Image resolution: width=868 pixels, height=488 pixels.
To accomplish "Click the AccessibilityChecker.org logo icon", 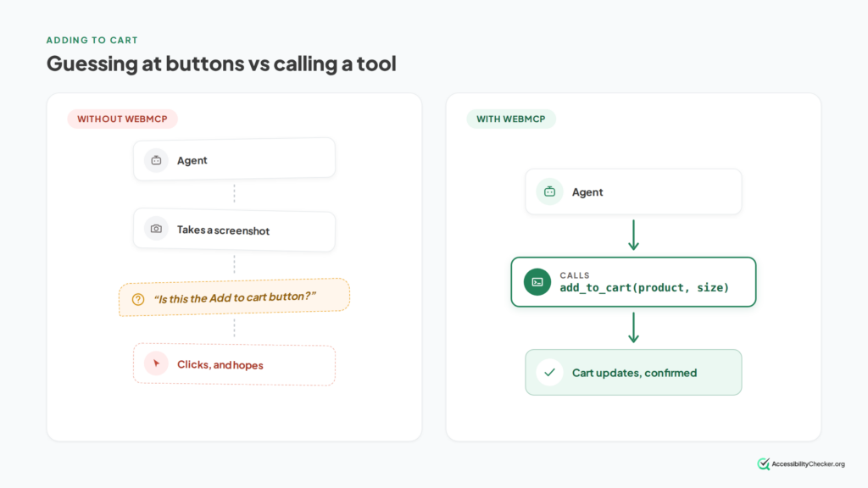I will click(x=764, y=463).
